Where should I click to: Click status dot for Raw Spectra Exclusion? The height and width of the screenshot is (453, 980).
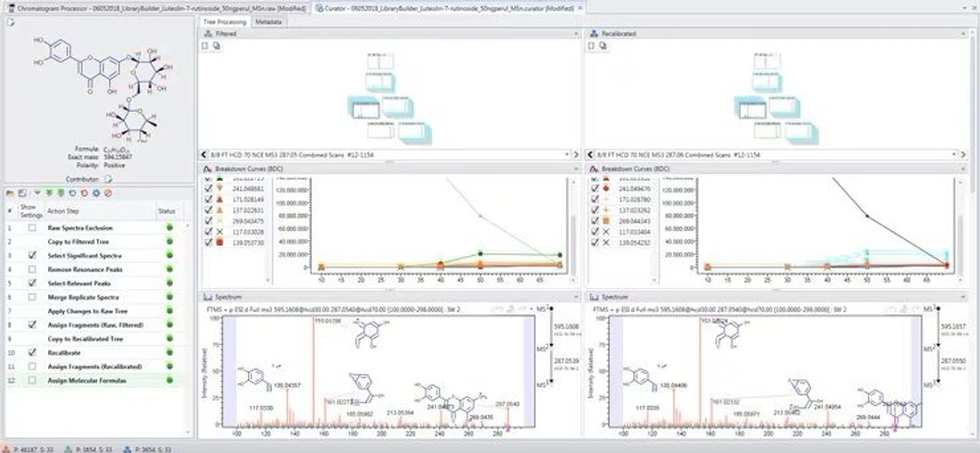tap(169, 227)
